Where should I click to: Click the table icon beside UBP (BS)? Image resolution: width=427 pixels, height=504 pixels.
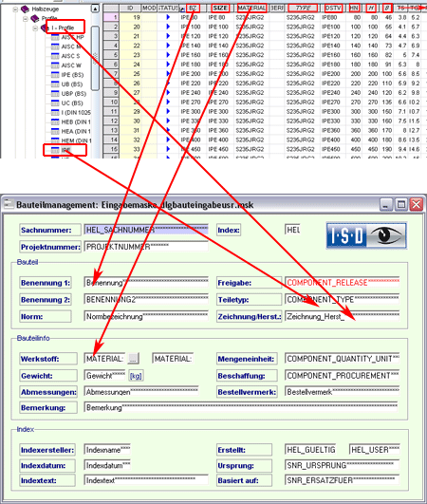(55, 94)
